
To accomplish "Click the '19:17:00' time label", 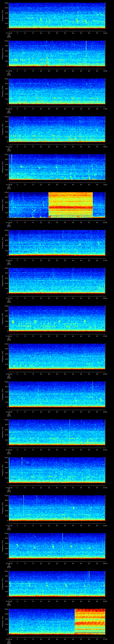I will tap(9, 147).
